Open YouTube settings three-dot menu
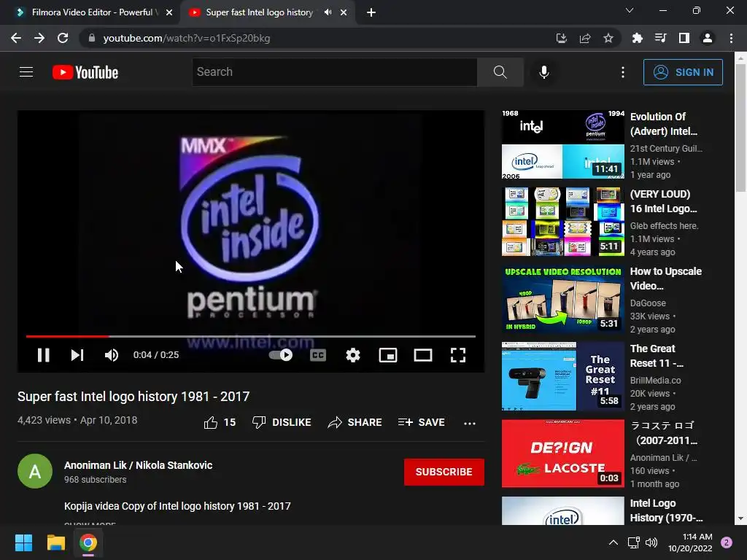The height and width of the screenshot is (560, 747). coord(623,72)
